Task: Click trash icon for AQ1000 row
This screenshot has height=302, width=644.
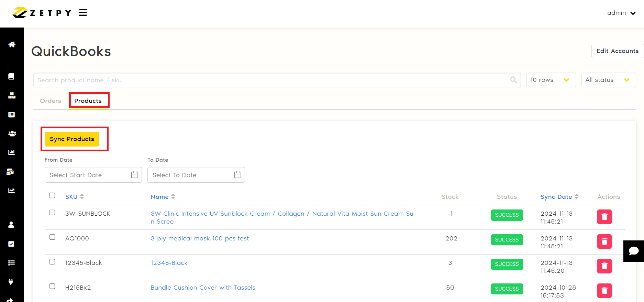Action: 604,241
